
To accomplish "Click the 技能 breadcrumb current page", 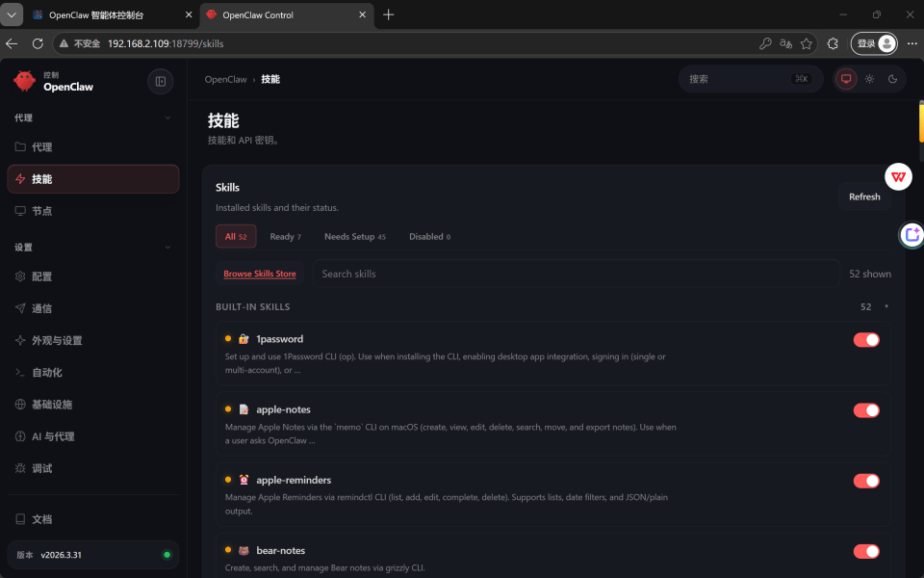I will point(270,79).
